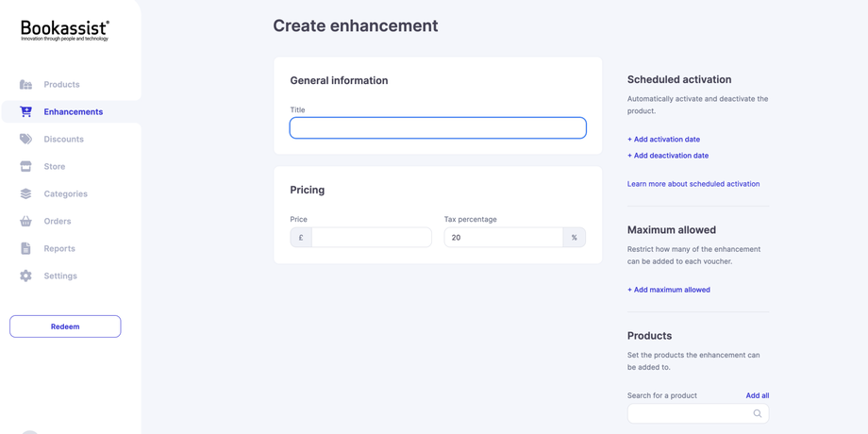Open the Discounts menu item
Image resolution: width=868 pixels, height=434 pixels.
(x=63, y=139)
